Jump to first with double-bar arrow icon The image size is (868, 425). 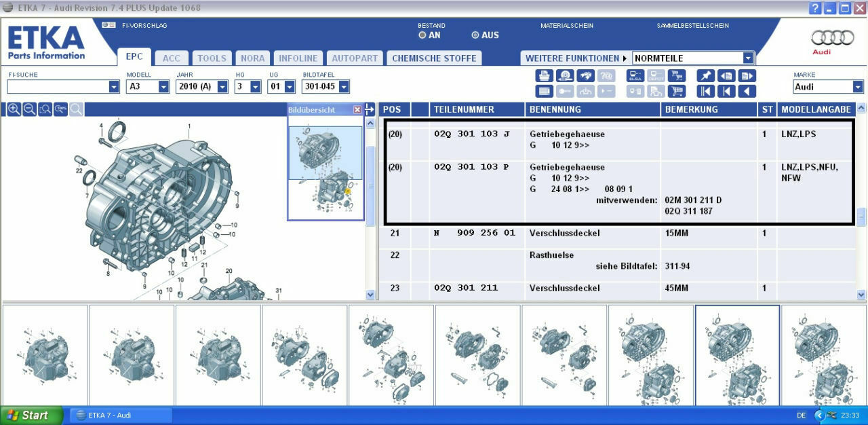click(706, 91)
